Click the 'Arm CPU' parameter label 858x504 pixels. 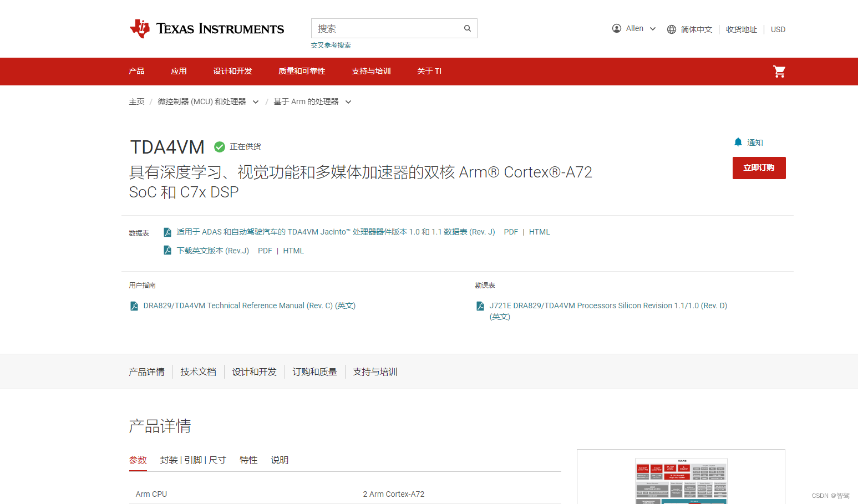(151, 495)
